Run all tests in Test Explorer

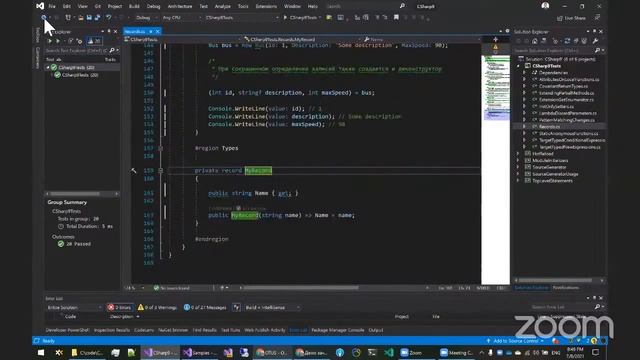click(50, 41)
